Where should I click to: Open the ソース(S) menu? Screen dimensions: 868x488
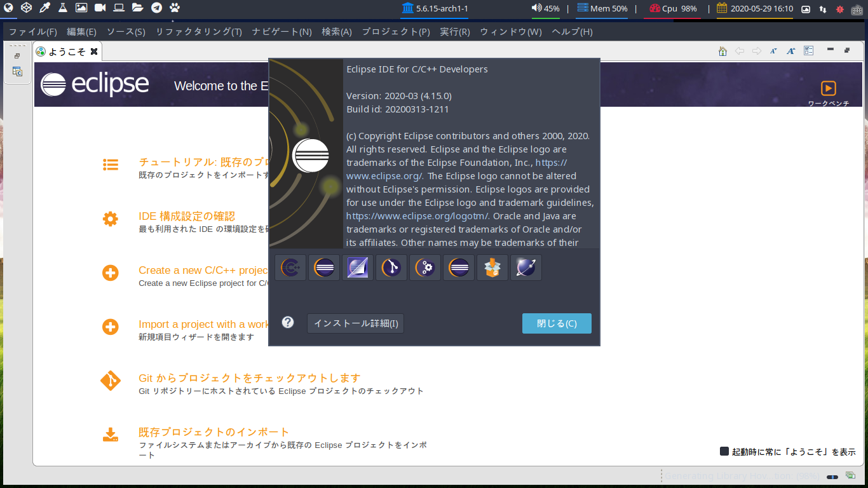126,32
